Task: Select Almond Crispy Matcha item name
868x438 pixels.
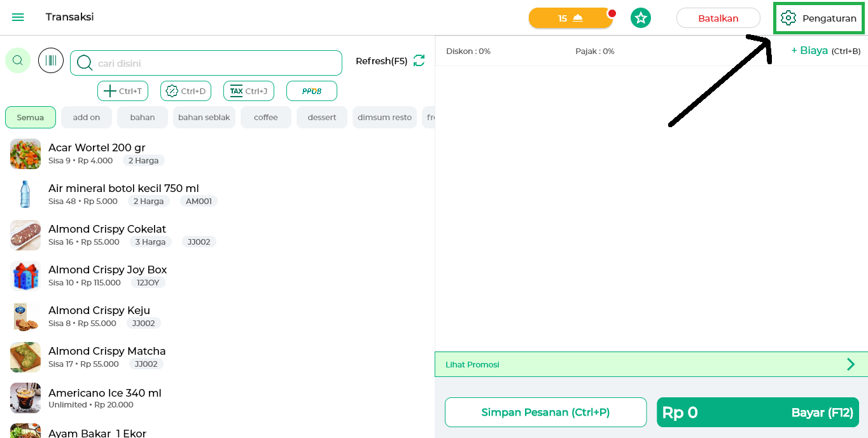Action: (x=107, y=351)
